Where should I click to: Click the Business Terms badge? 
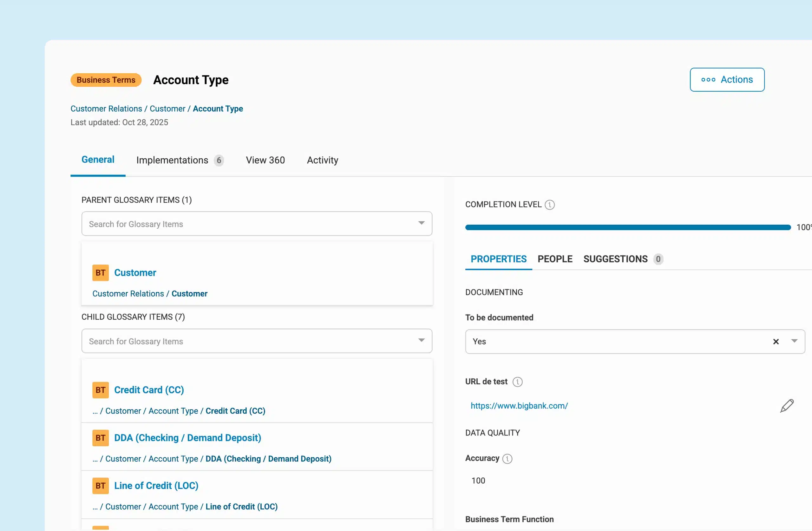click(x=106, y=80)
